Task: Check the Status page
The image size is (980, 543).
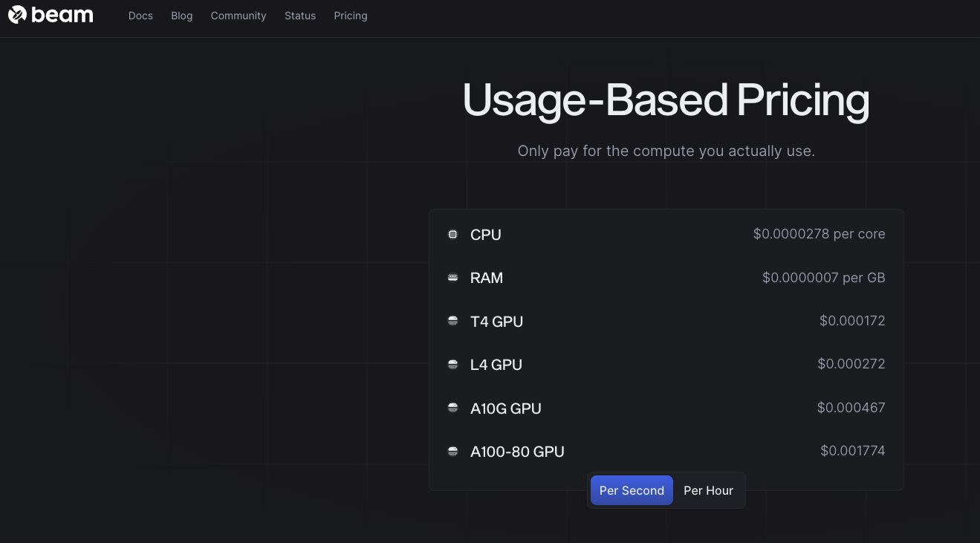Action: pos(299,16)
